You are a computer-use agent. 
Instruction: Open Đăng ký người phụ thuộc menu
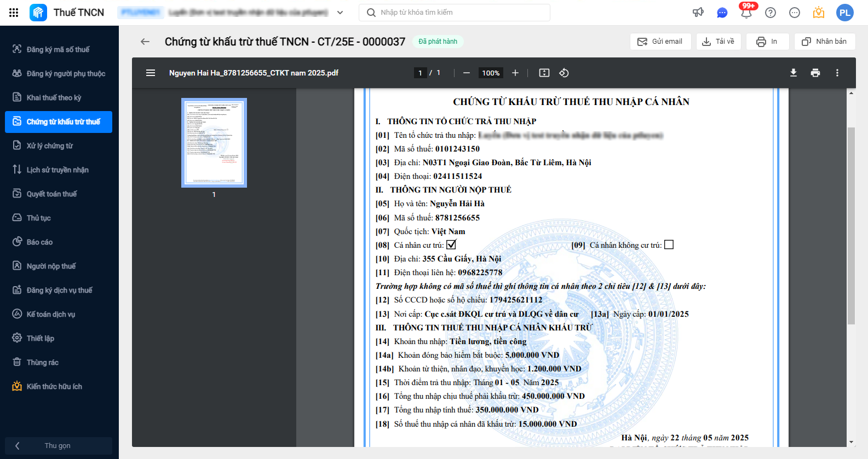click(59, 73)
